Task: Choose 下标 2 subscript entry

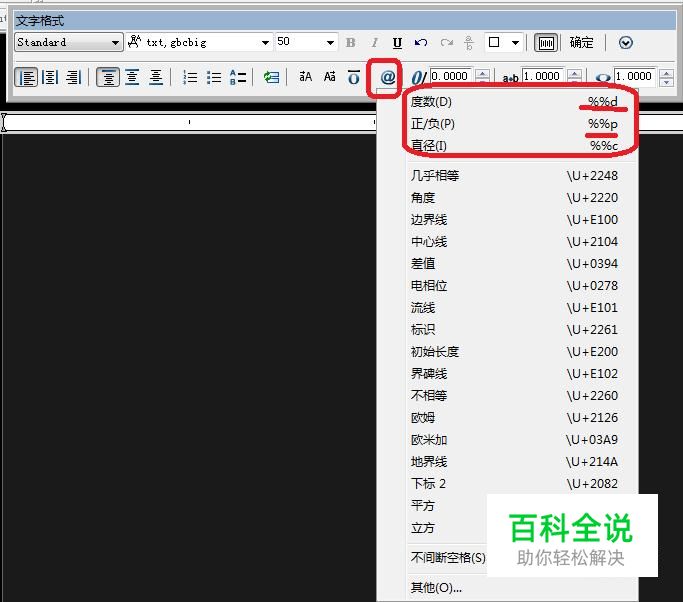Action: click(x=514, y=484)
